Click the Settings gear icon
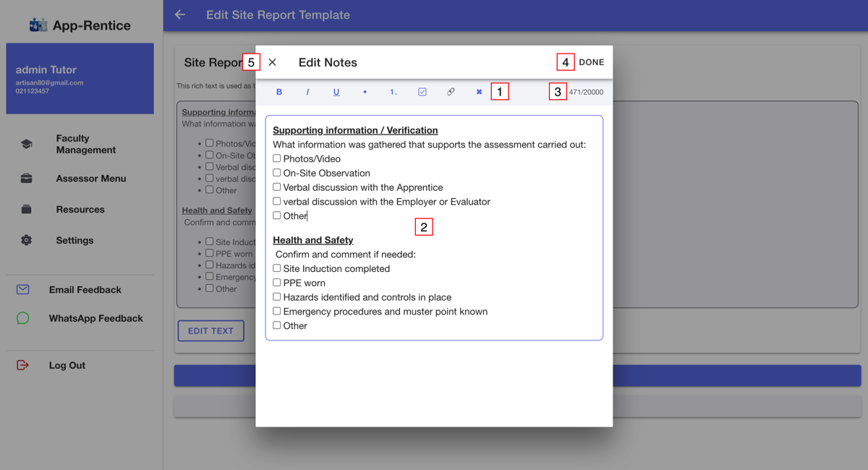The image size is (868, 470). 27,240
